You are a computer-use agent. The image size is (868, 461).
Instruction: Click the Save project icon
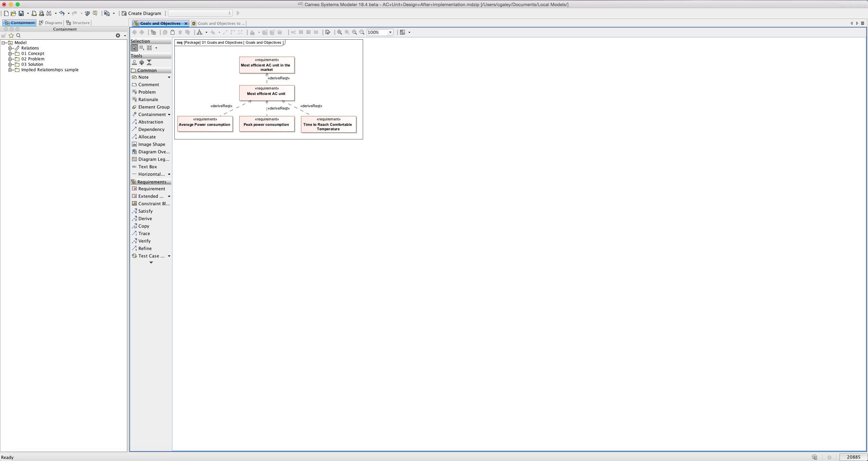[x=21, y=13]
